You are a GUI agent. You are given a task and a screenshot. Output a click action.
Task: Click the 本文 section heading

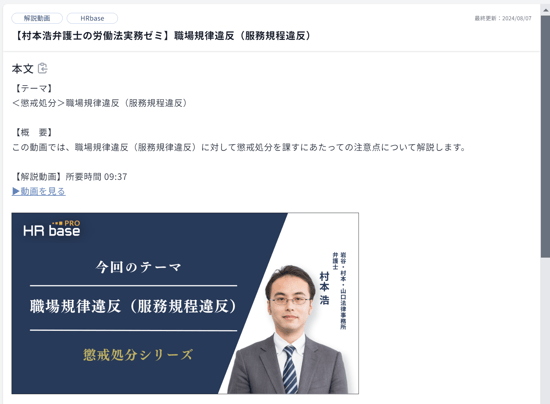pos(22,69)
